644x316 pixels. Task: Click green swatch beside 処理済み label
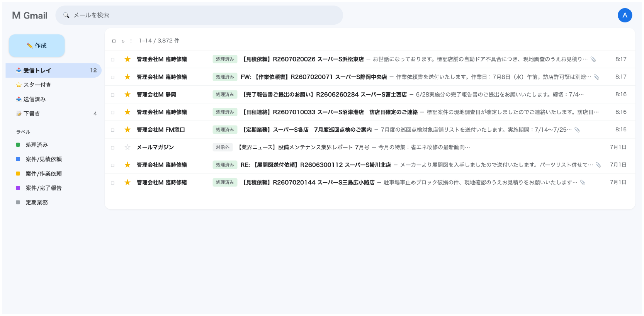click(x=18, y=145)
